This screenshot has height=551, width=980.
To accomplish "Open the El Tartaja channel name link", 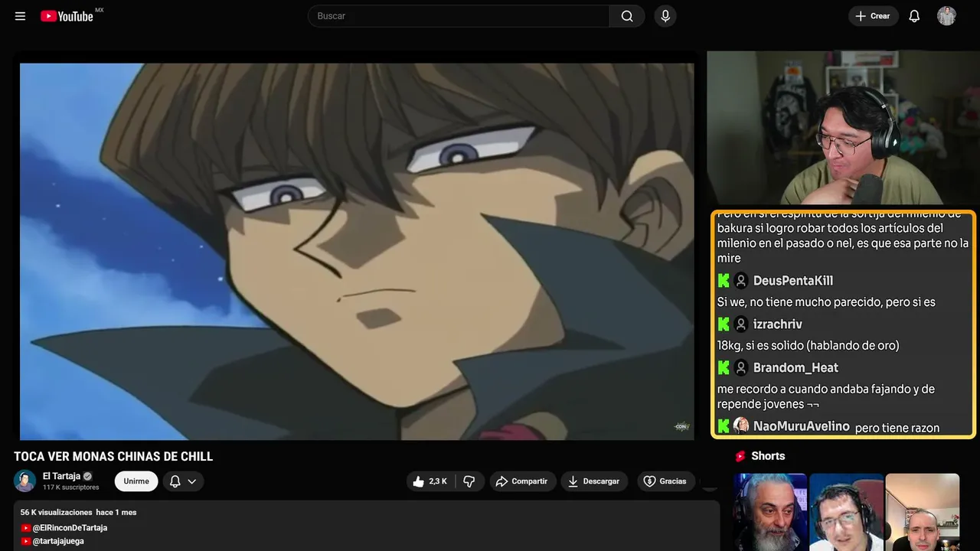I will click(x=61, y=476).
